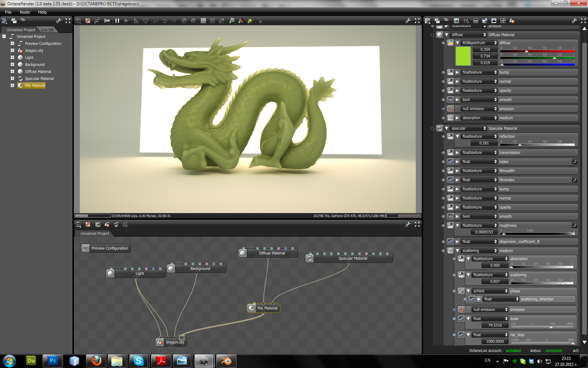Pause the render in the viewport toolbar
The width and height of the screenshot is (588, 368).
point(117,21)
